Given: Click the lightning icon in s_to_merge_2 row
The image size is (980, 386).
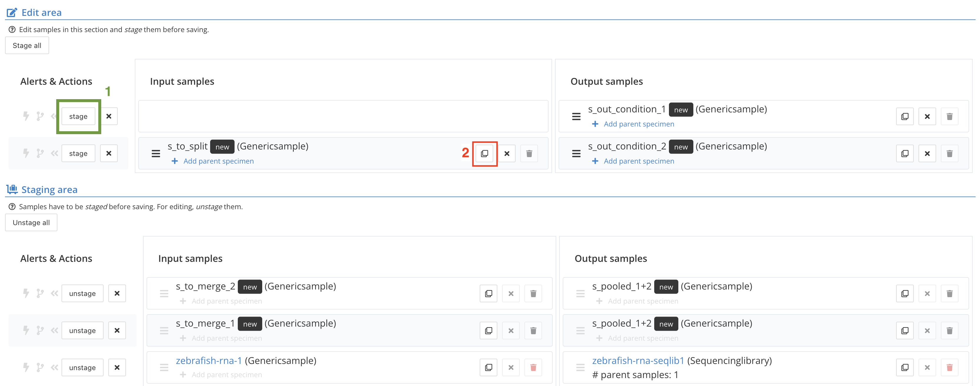Looking at the screenshot, I should 26,294.
